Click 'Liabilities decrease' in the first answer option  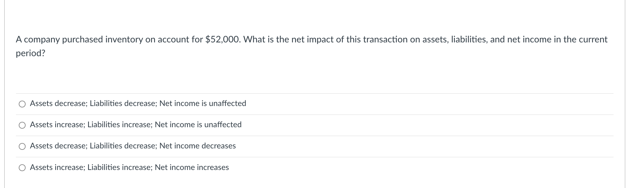tap(122, 104)
